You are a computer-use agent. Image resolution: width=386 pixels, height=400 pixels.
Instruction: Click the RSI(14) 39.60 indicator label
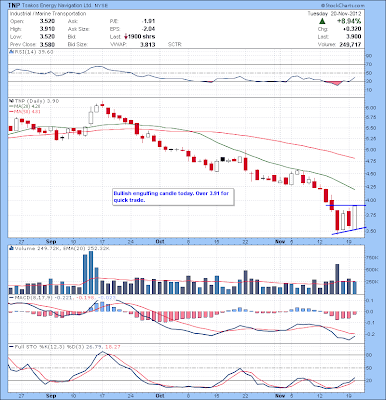33,52
